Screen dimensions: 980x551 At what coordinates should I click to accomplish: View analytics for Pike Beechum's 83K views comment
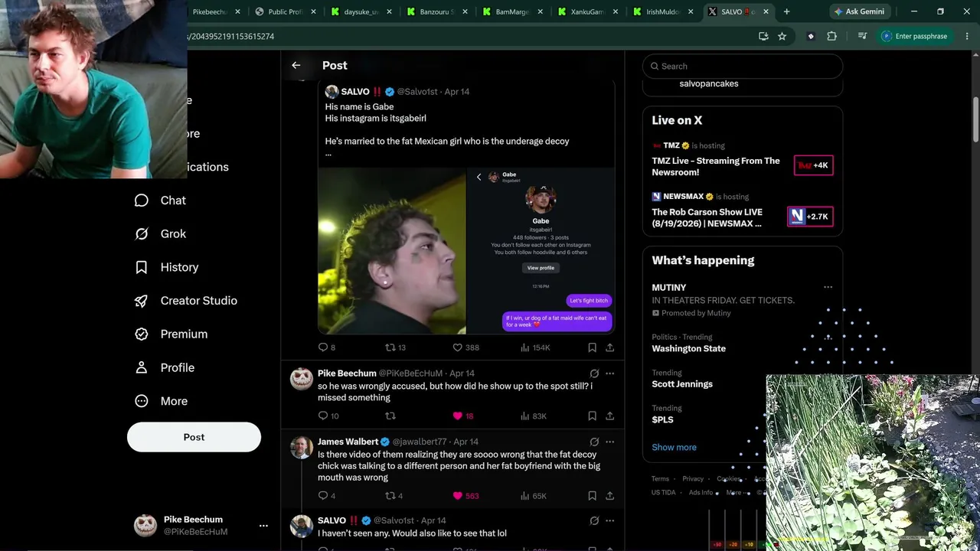533,416
